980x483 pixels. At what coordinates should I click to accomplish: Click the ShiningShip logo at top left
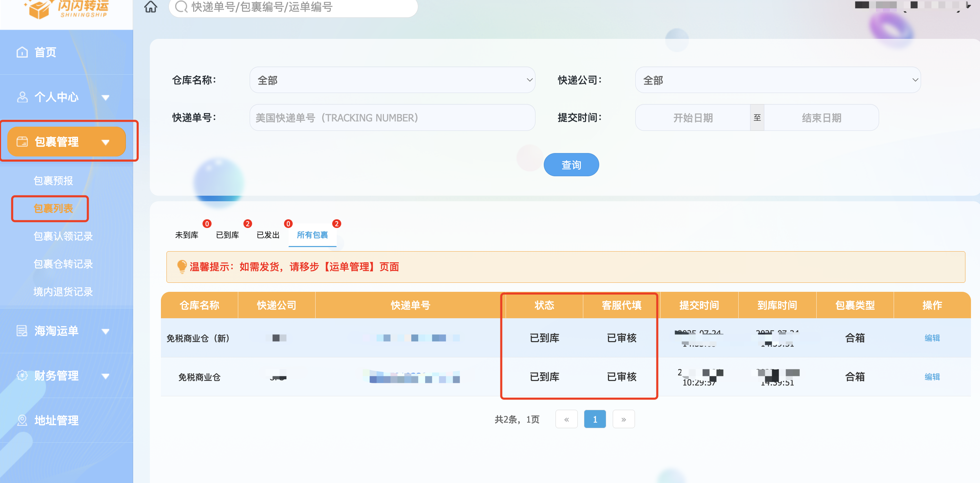67,9
